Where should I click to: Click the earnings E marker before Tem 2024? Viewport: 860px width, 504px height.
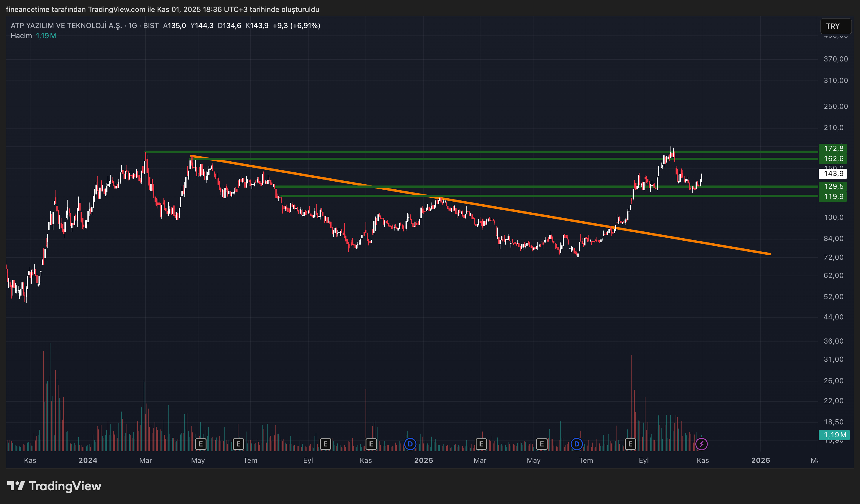coord(238,444)
